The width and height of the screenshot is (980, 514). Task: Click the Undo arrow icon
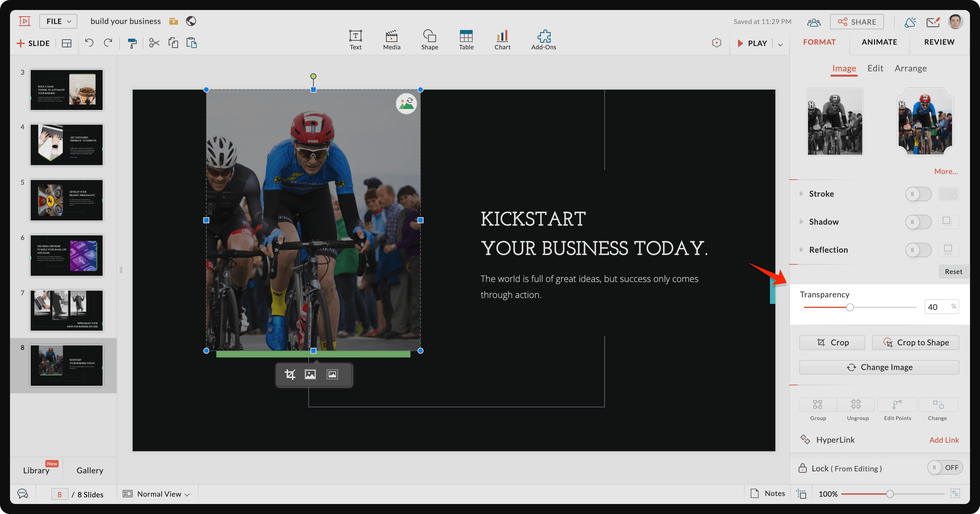[89, 43]
